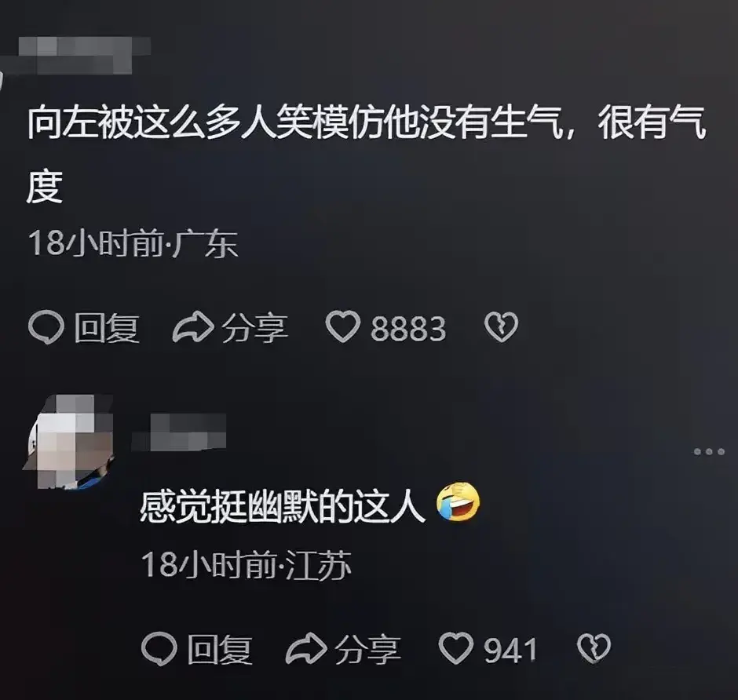This screenshot has height=700, width=738.
Task: Tap the 分享 label under the second comment
Action: click(367, 650)
